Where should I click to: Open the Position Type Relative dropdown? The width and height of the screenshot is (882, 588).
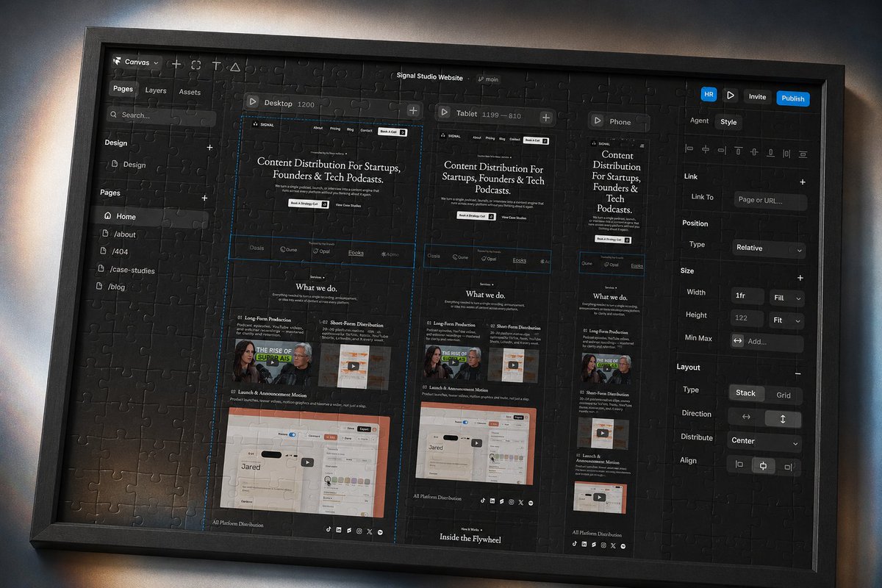pyautogui.click(x=768, y=248)
